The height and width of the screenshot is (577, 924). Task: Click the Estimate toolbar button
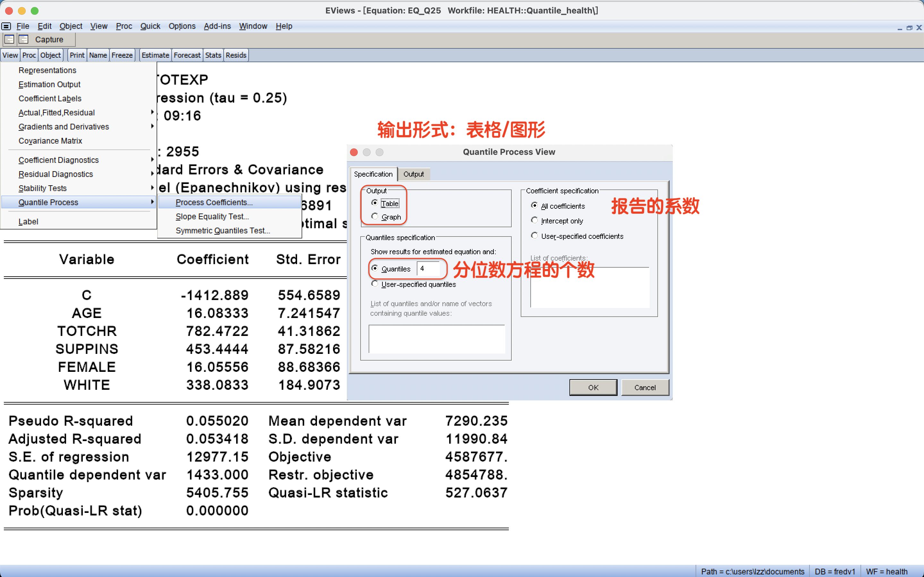pos(155,55)
